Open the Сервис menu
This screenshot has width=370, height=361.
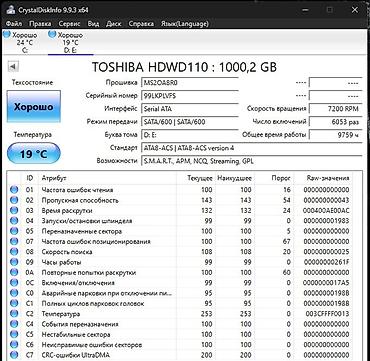click(x=69, y=24)
